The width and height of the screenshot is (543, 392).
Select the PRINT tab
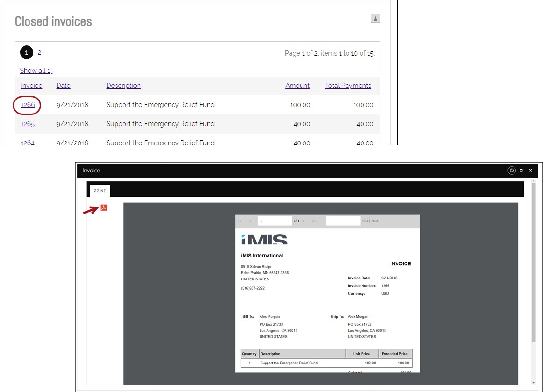[100, 191]
